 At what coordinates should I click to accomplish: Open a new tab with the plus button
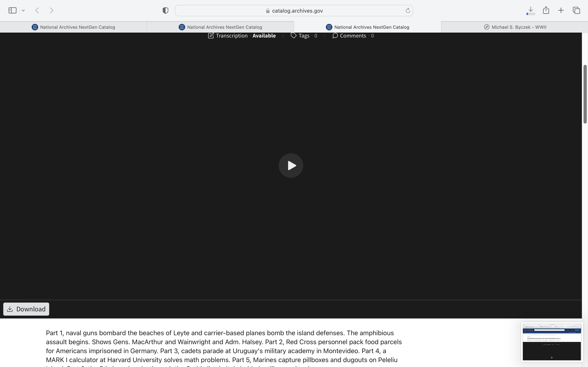561,10
